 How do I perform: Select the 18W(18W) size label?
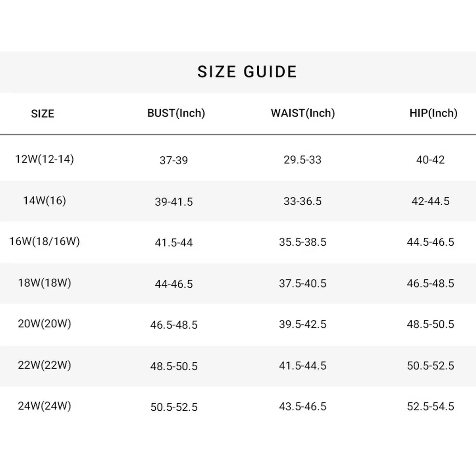pyautogui.click(x=44, y=283)
